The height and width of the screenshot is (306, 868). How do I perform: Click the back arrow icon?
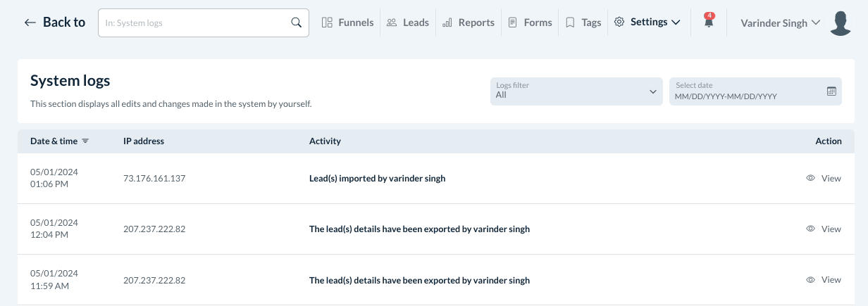(x=30, y=23)
